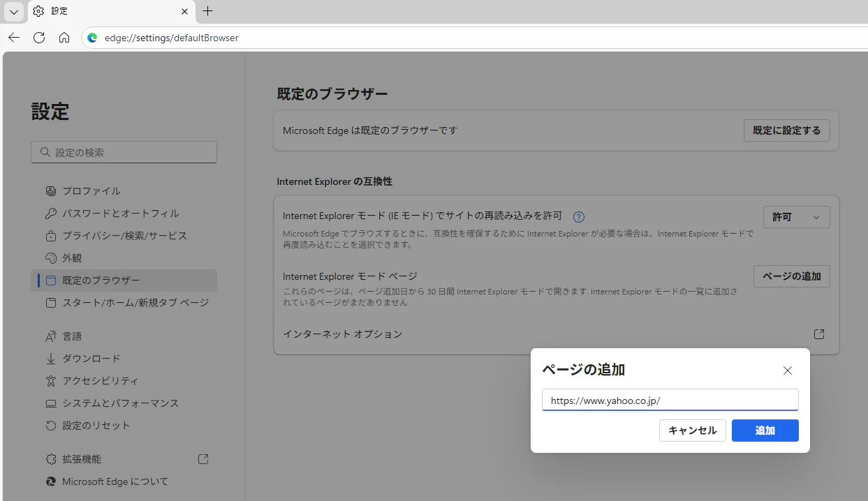868x501 pixels.
Task: Open Microsoft Edge について page
Action: [124, 481]
